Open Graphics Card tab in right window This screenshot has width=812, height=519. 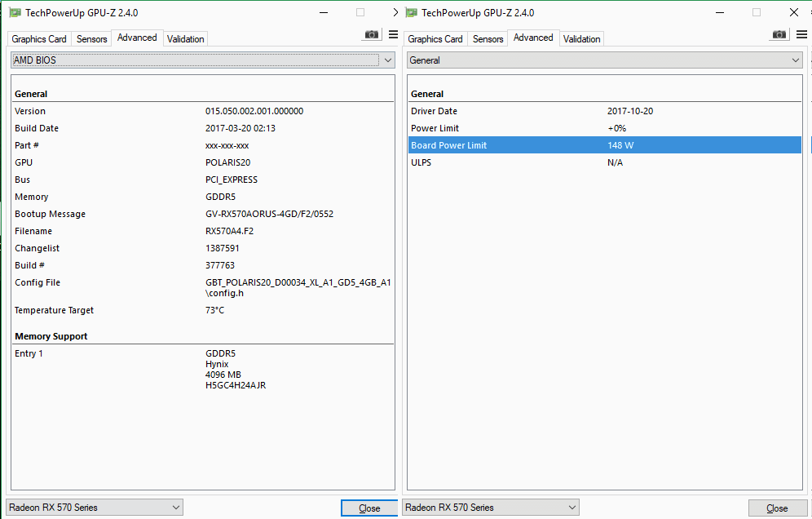pyautogui.click(x=435, y=39)
